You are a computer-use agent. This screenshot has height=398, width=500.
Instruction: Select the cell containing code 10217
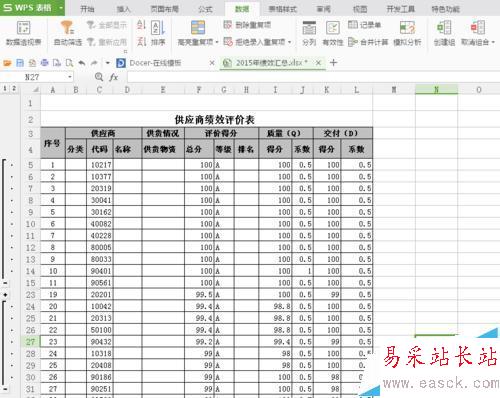(99, 165)
